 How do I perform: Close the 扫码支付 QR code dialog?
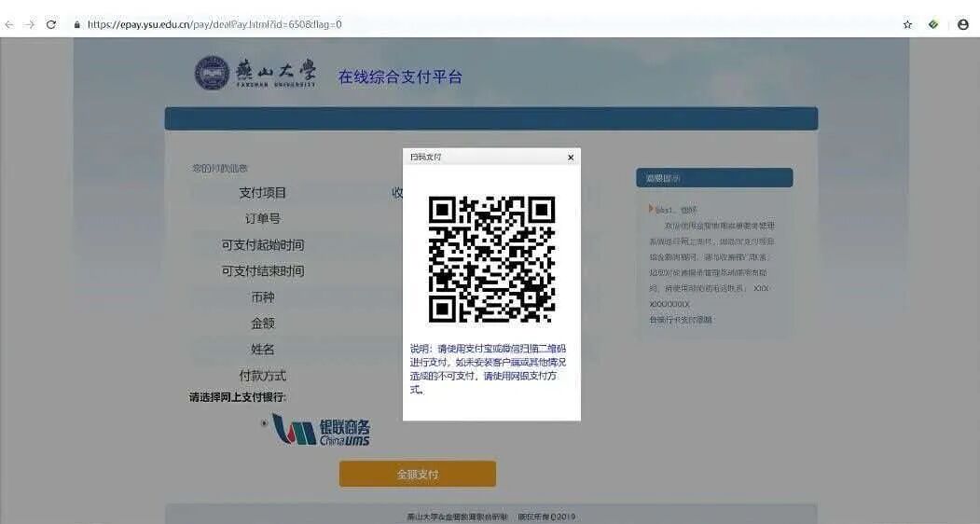pos(571,158)
